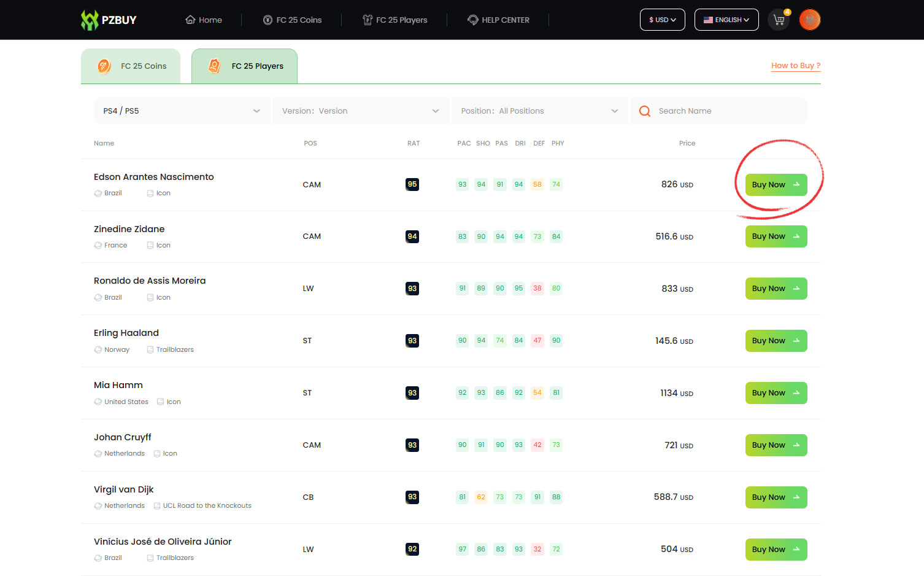Open the shopping cart icon
Image resolution: width=924 pixels, height=576 pixels.
pos(779,20)
